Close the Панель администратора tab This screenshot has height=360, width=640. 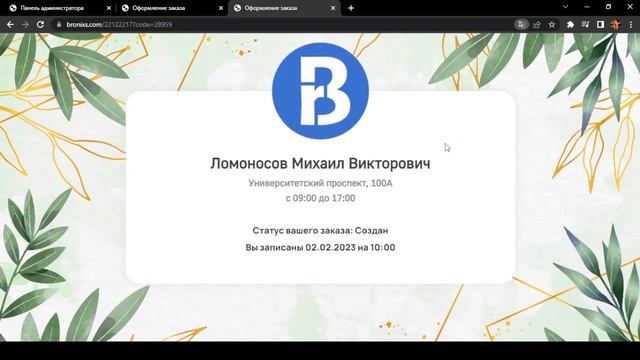[109, 8]
